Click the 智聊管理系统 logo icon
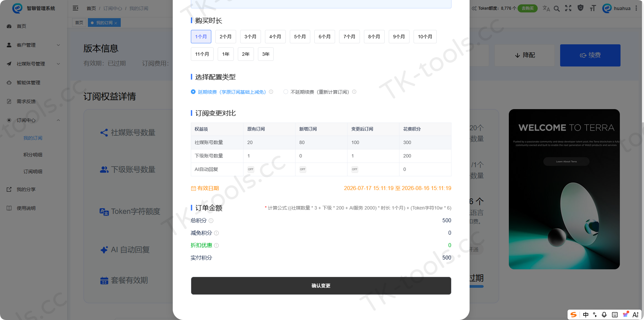 click(x=17, y=8)
